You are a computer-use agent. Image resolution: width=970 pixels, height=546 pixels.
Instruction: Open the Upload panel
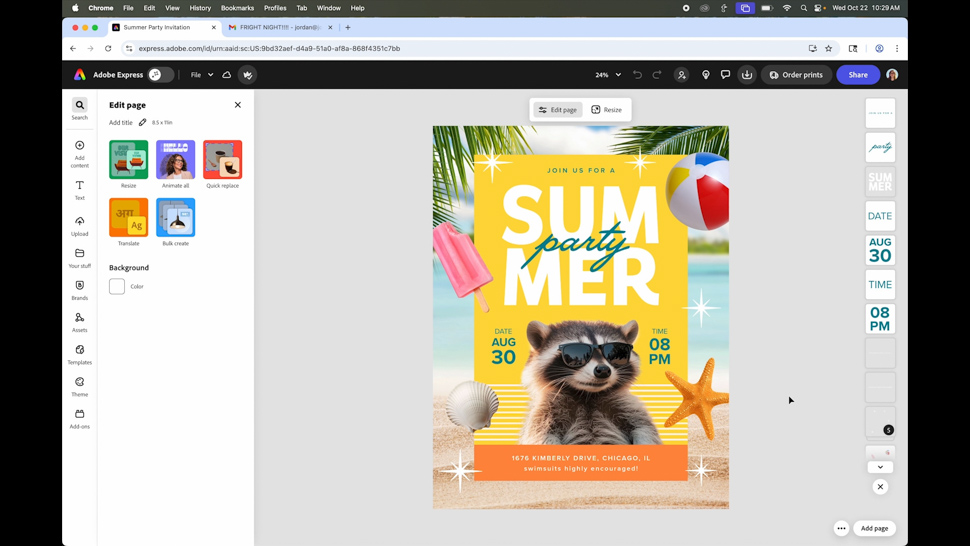pos(80,225)
